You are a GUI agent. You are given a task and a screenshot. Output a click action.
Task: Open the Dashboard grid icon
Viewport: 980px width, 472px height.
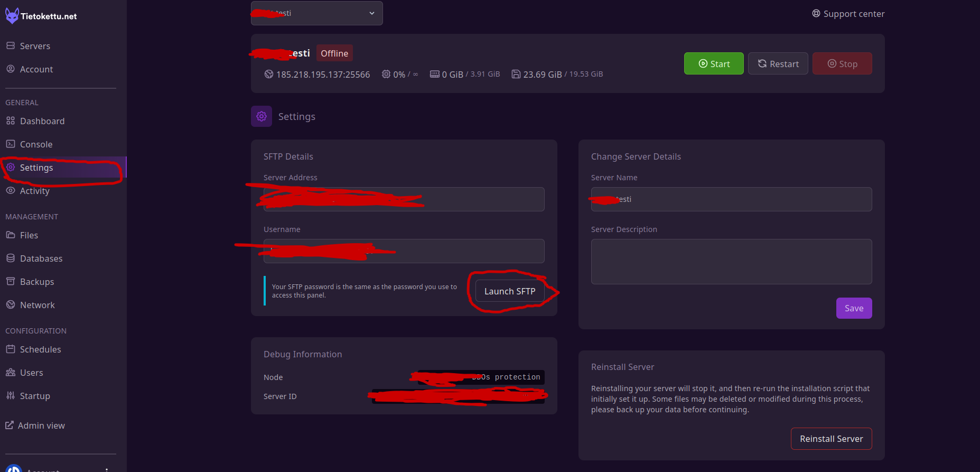click(11, 121)
